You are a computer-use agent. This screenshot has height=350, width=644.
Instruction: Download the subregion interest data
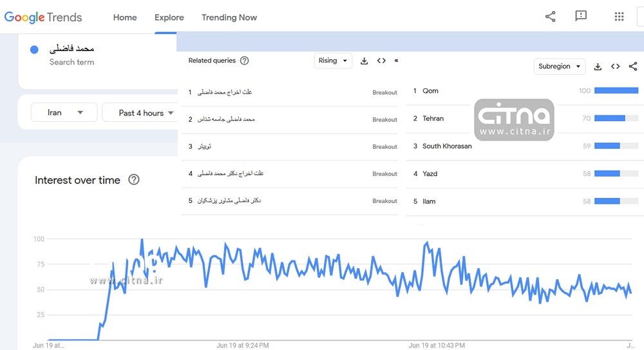pos(598,66)
